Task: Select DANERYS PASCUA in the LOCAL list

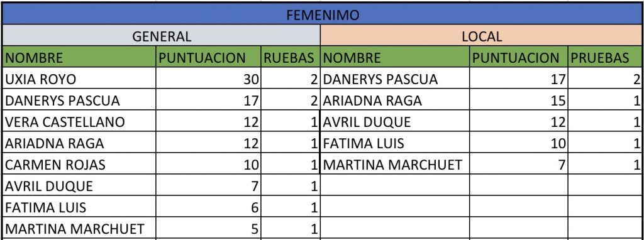Action: [x=395, y=79]
